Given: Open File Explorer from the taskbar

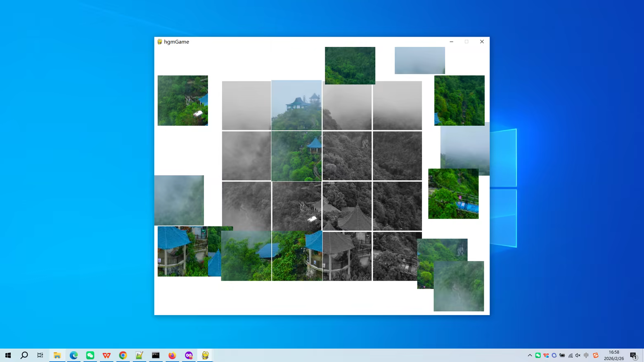Looking at the screenshot, I should (x=57, y=355).
